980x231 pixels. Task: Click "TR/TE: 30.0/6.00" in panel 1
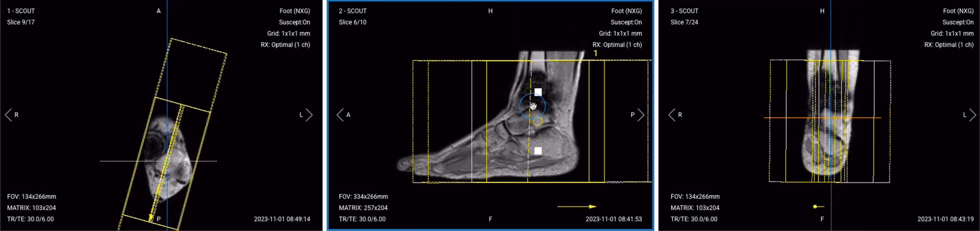[30, 219]
